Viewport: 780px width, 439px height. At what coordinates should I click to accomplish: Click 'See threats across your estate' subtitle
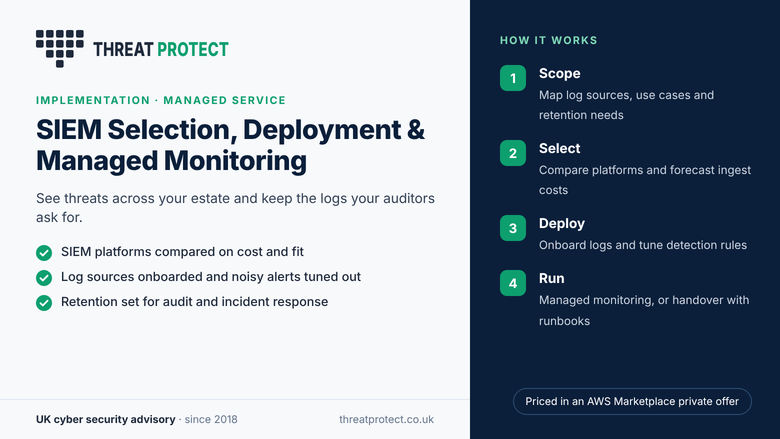click(235, 208)
